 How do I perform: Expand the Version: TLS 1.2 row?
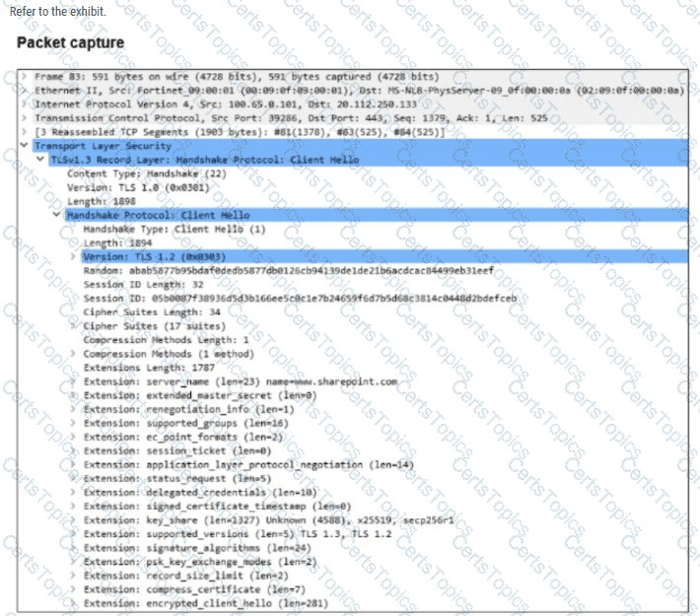tap(73, 256)
